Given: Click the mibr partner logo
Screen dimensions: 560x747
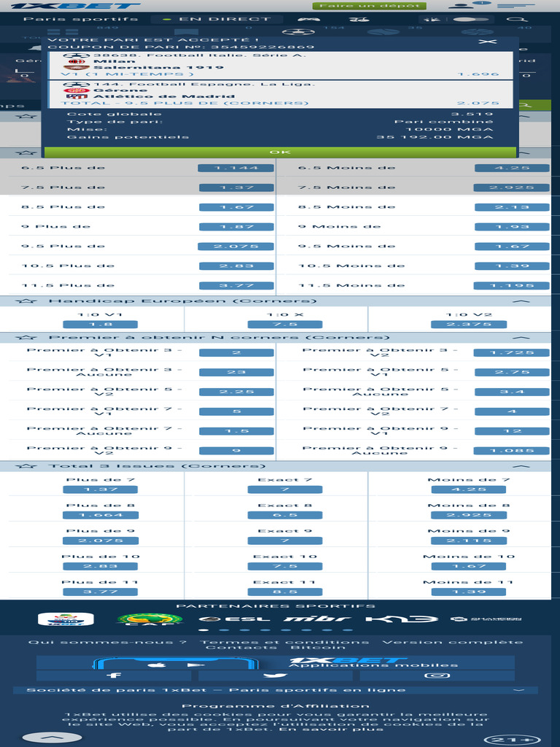Looking at the screenshot, I should 318,619.
